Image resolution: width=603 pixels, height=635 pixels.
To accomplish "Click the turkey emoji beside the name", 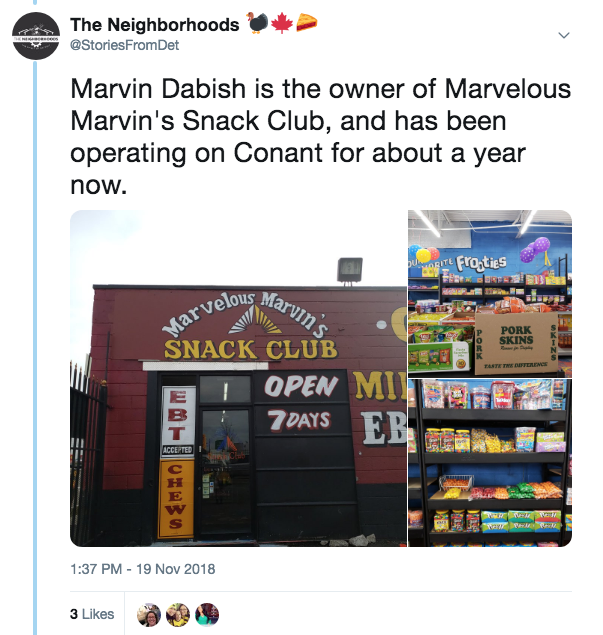I will coord(257,23).
